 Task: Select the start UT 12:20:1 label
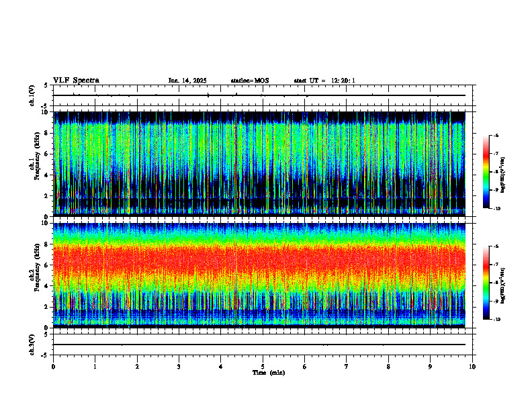[x=324, y=81]
